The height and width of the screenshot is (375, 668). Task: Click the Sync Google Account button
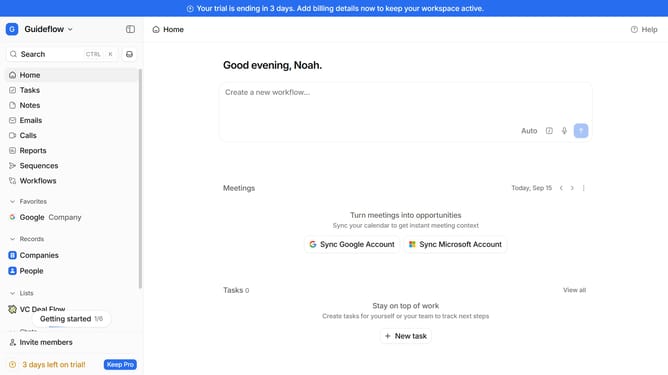tap(352, 244)
